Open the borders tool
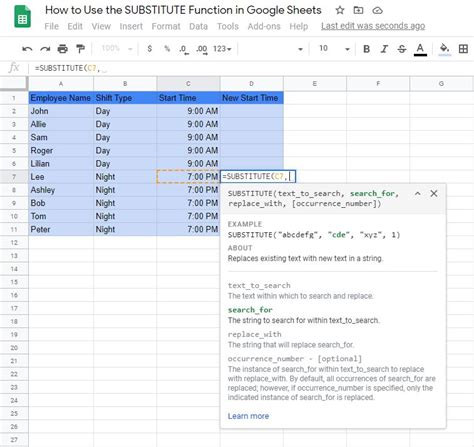Screen dimensions: 474x447 463,49
